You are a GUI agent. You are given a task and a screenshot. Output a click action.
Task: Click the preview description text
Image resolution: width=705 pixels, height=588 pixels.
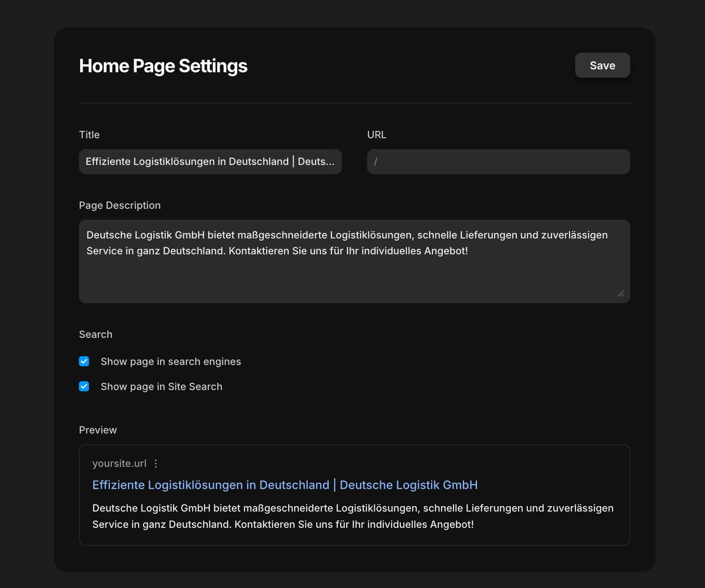(x=353, y=517)
